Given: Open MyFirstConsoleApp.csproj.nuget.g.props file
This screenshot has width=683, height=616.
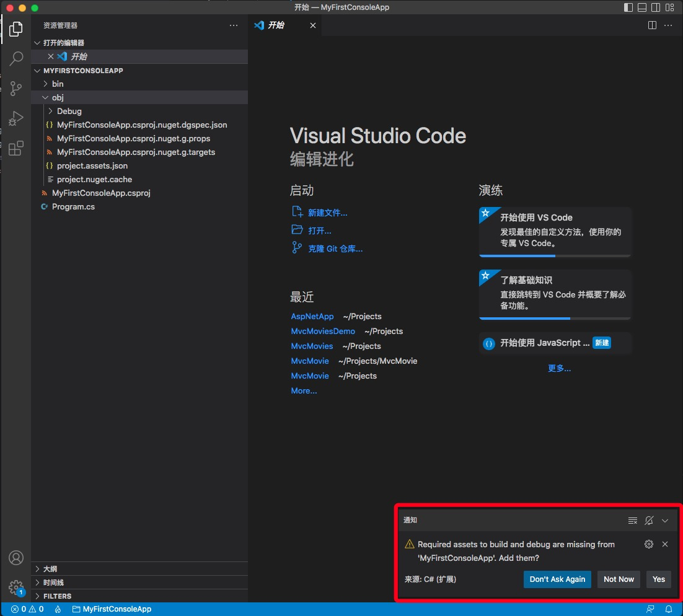Looking at the screenshot, I should pos(139,138).
